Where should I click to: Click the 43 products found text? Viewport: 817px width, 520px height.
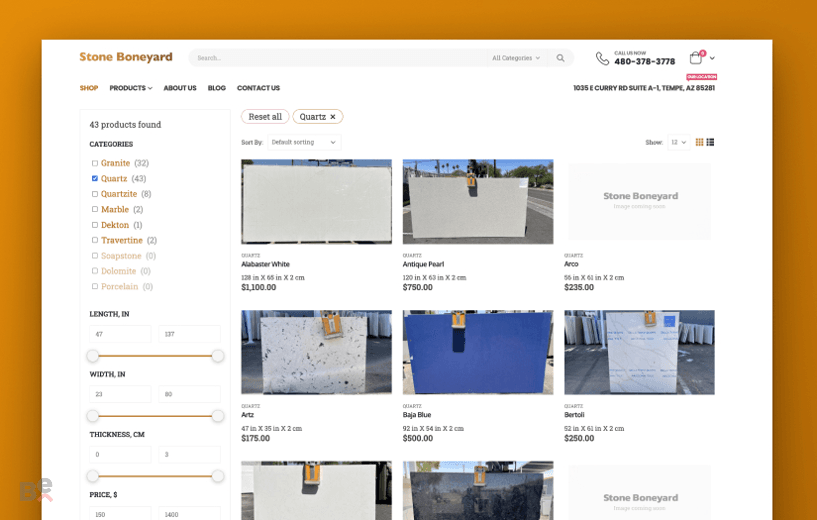tap(125, 125)
